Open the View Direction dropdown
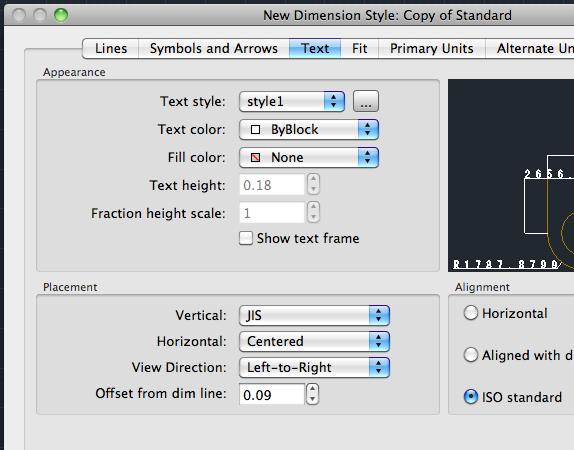This screenshot has width=574, height=450. point(314,367)
